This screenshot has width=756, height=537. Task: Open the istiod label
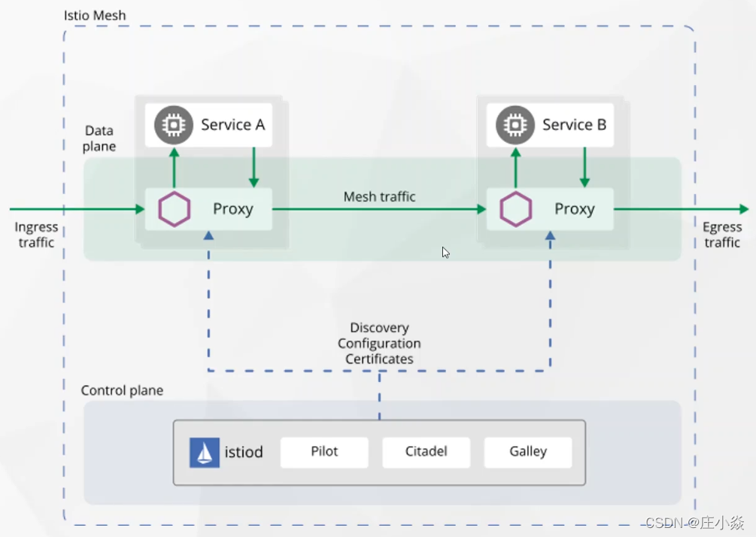click(x=243, y=452)
